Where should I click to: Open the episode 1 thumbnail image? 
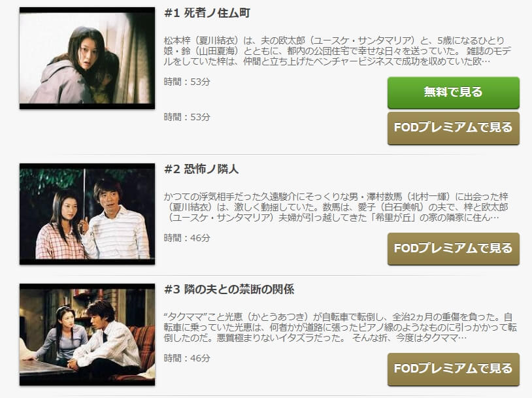[x=87, y=58]
